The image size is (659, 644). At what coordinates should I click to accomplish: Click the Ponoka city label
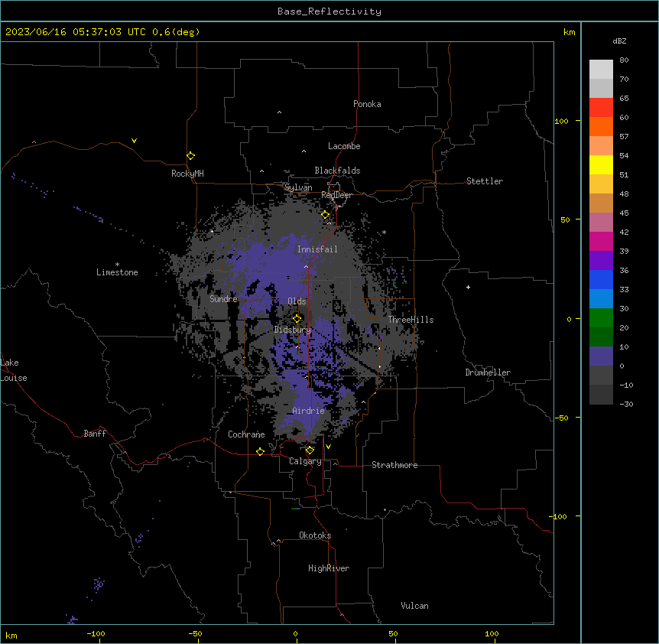[367, 104]
